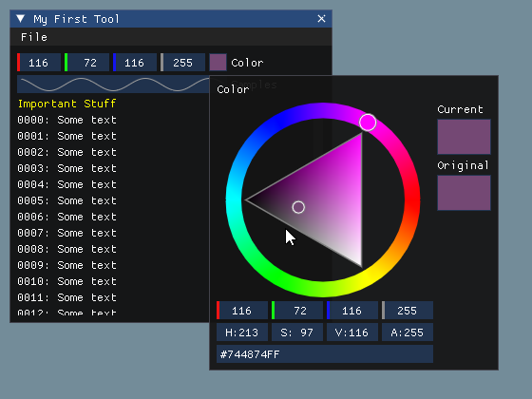532x399 pixels.
Task: Click the row '0009: Some text'
Action: point(66,265)
